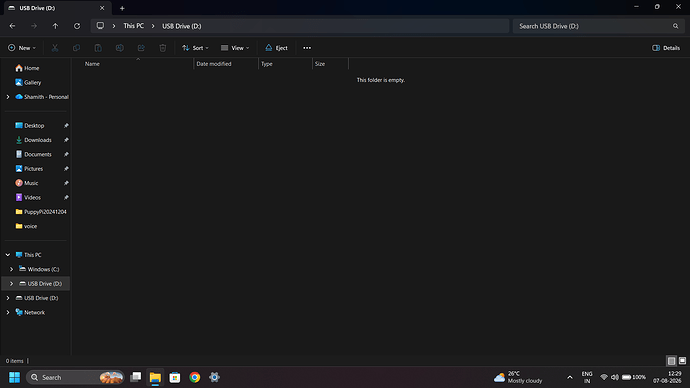Click the search magnifier icon
Screen dimensions: 690x388
[x=675, y=26]
